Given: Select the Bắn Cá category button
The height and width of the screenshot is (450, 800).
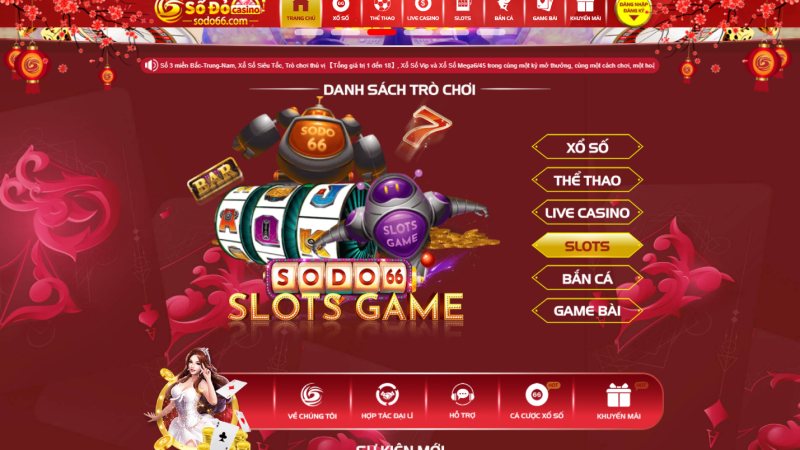Looking at the screenshot, I should tap(587, 279).
